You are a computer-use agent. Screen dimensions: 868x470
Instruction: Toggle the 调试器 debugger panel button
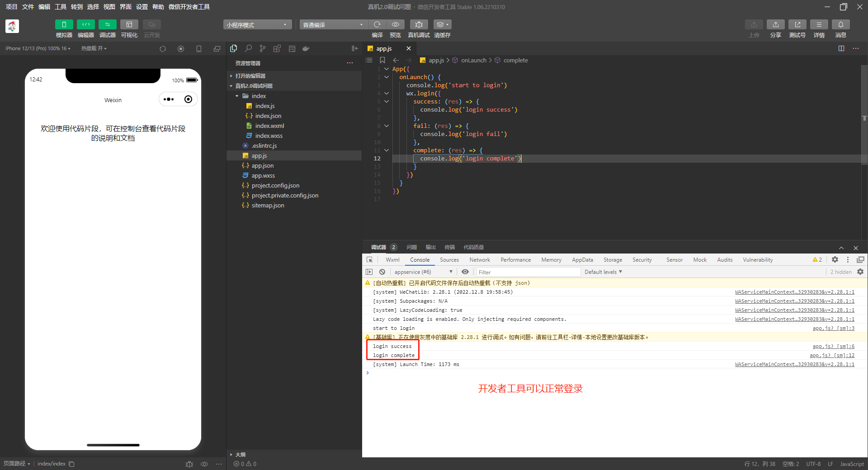[108, 24]
